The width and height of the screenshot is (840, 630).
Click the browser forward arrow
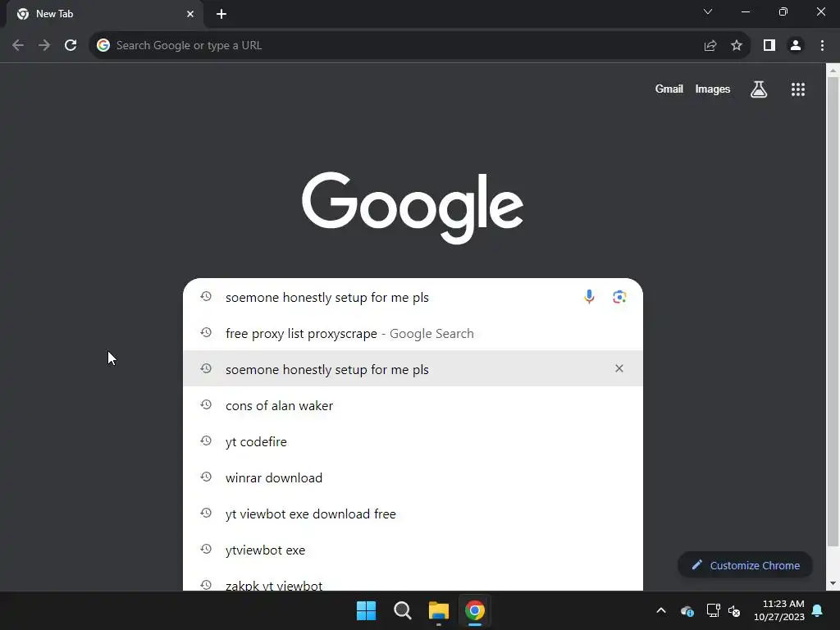pos(44,46)
